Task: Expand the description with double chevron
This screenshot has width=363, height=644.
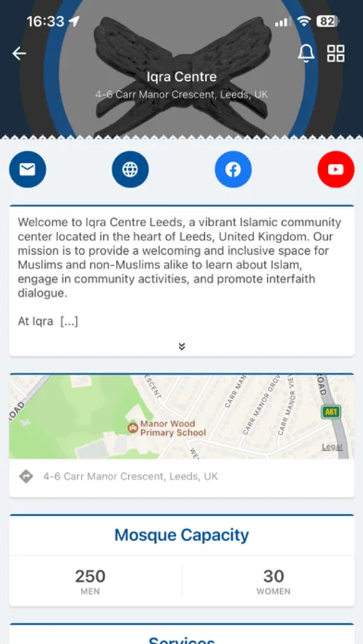Action: pos(182,346)
